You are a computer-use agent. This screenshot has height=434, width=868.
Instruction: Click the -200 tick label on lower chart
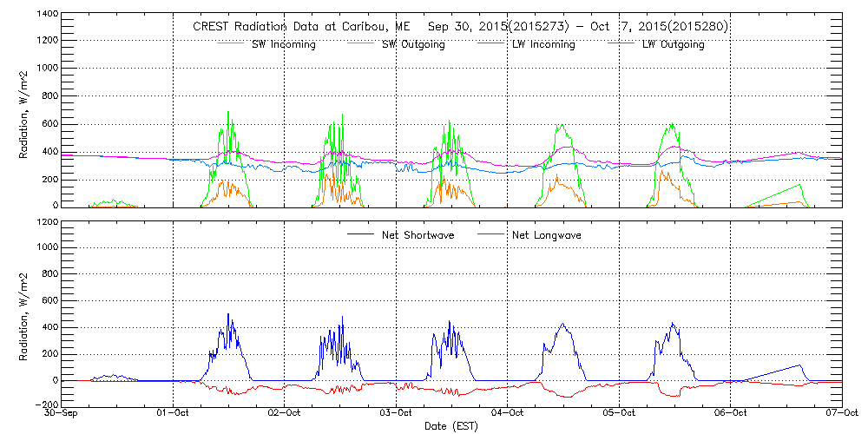point(44,405)
